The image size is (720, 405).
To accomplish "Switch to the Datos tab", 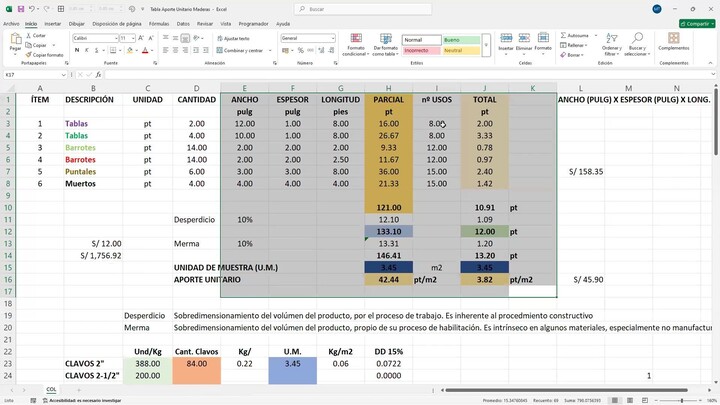I will 183,23.
